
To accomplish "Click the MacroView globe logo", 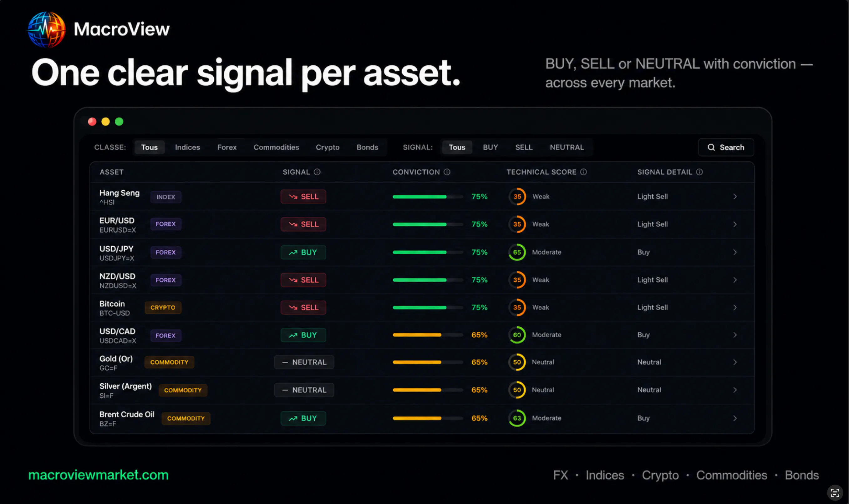I will (x=47, y=29).
